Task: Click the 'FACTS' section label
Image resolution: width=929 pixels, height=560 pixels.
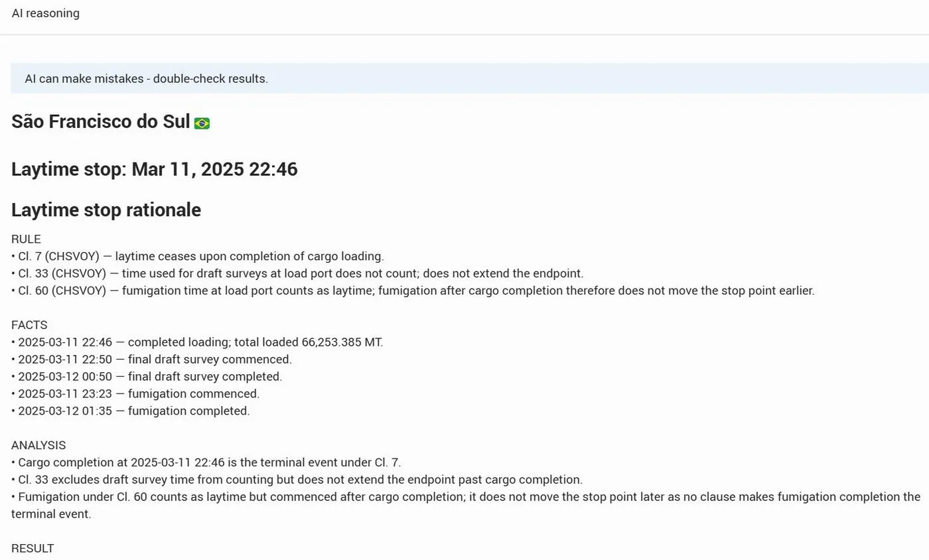Action: coord(29,325)
